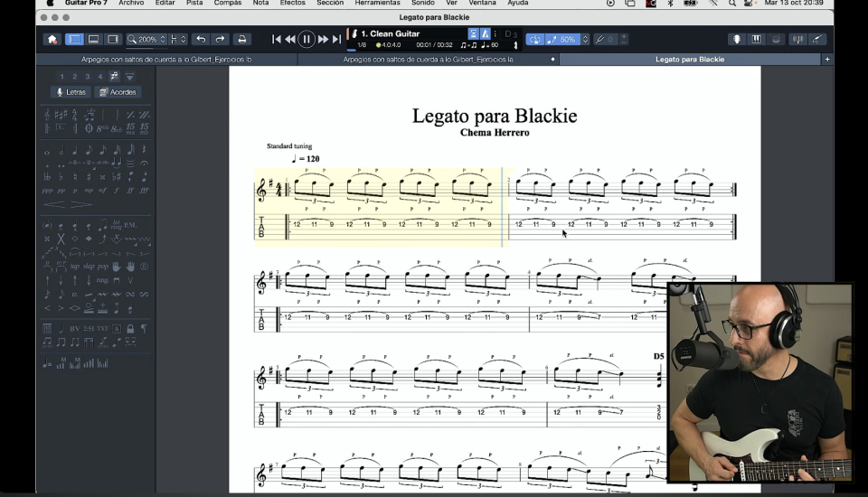Image resolution: width=868 pixels, height=497 pixels.
Task: Apply the fermata symbol
Action: (144, 164)
